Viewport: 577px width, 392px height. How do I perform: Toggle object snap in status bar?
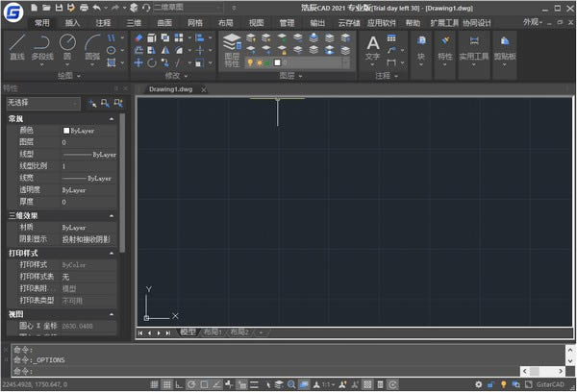[x=204, y=384]
